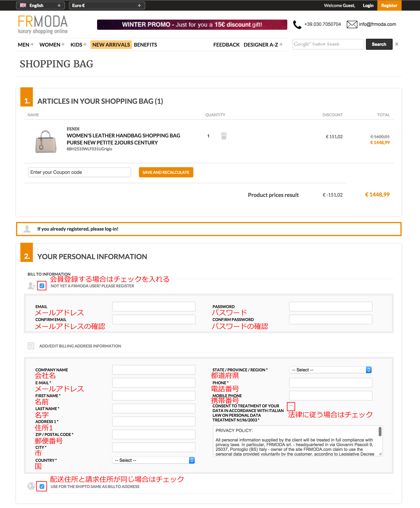
Task: Click the info@frmoda.com email link
Action: coord(377,24)
